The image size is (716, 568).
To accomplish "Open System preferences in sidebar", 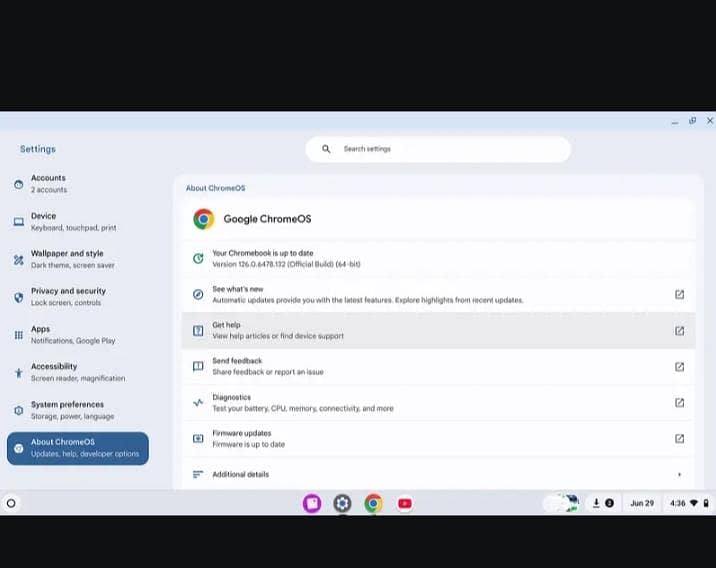I will click(x=78, y=410).
